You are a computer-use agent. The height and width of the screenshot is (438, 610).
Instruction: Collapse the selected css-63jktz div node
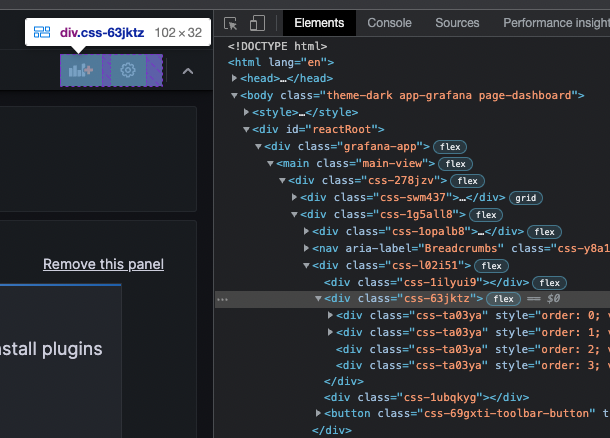click(319, 298)
